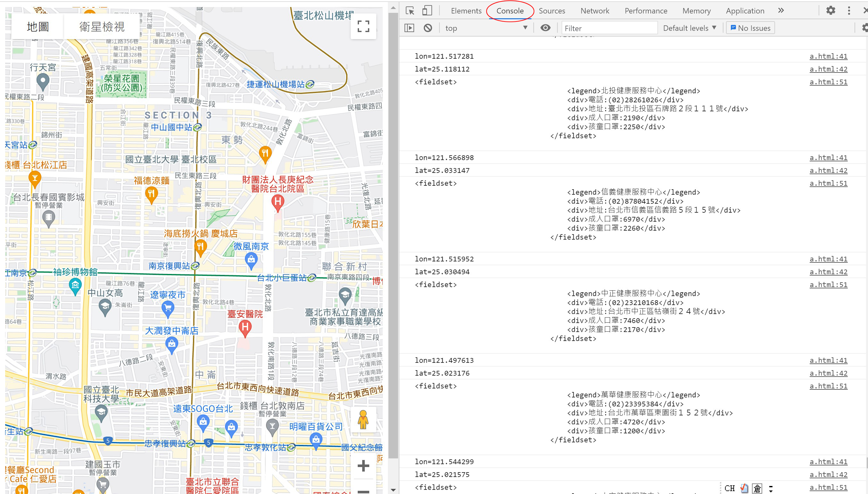Click the 南京復興站 metro icon

(195, 266)
